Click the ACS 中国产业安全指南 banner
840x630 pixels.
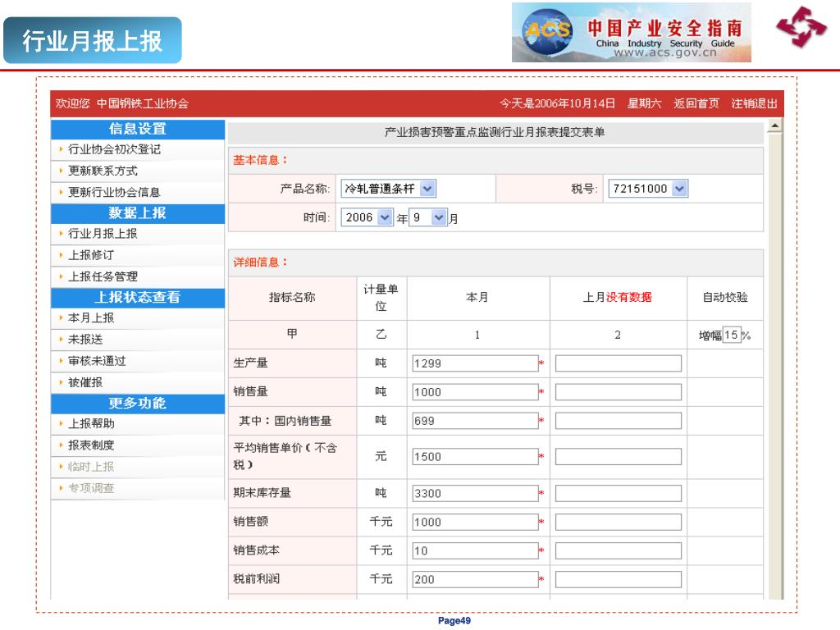[x=631, y=33]
